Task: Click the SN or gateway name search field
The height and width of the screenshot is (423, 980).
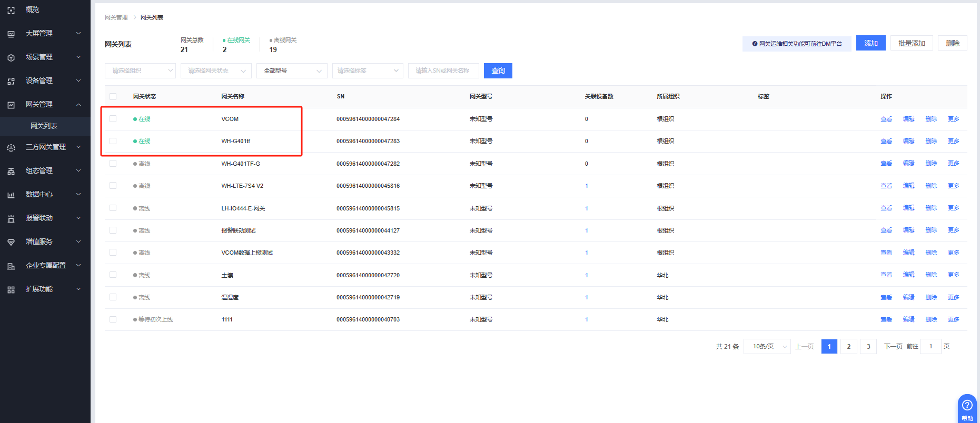Action: coord(443,70)
